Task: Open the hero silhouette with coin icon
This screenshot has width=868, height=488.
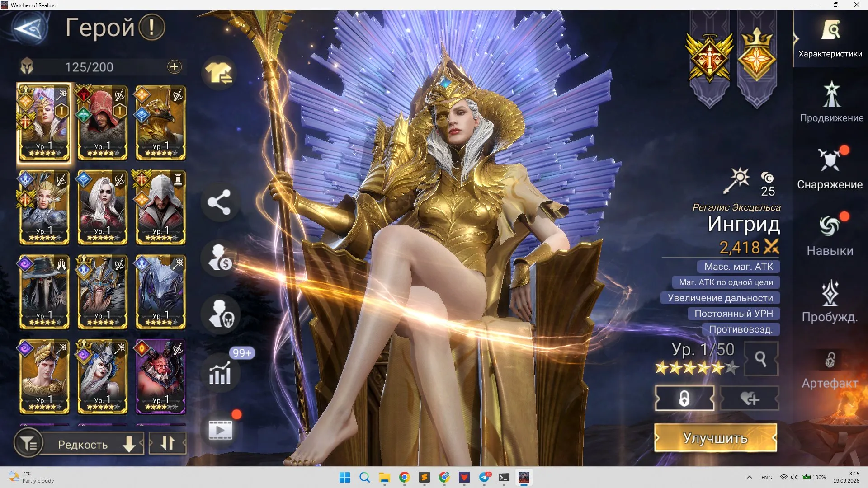Action: (x=220, y=257)
